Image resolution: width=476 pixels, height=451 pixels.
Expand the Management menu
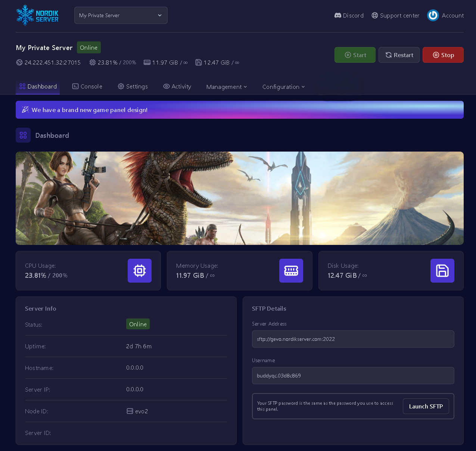[227, 87]
